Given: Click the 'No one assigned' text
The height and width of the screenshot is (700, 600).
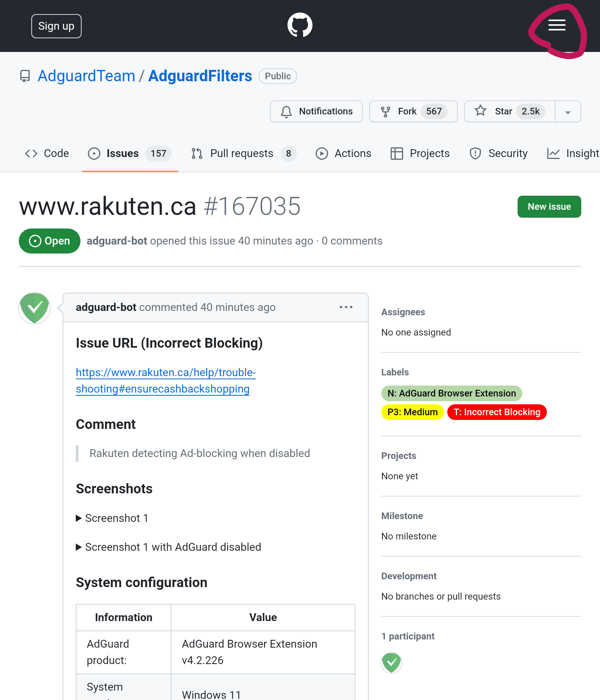Looking at the screenshot, I should (x=416, y=332).
